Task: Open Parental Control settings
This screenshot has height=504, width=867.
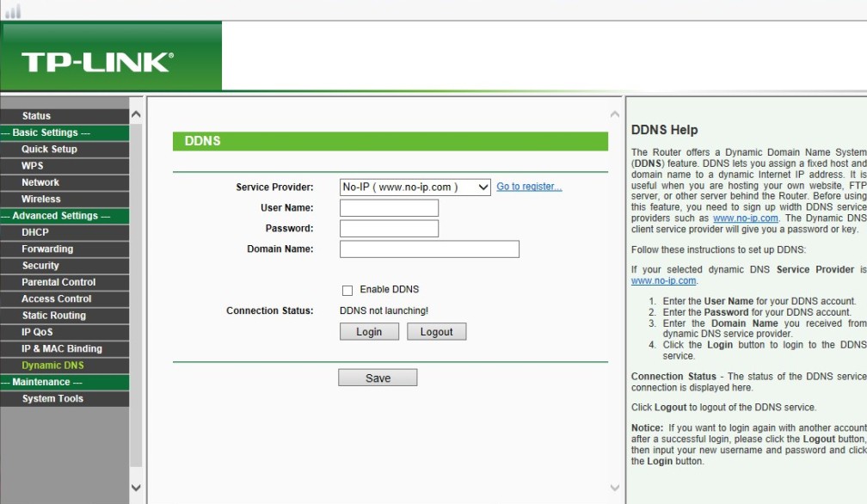Action: coord(65,282)
